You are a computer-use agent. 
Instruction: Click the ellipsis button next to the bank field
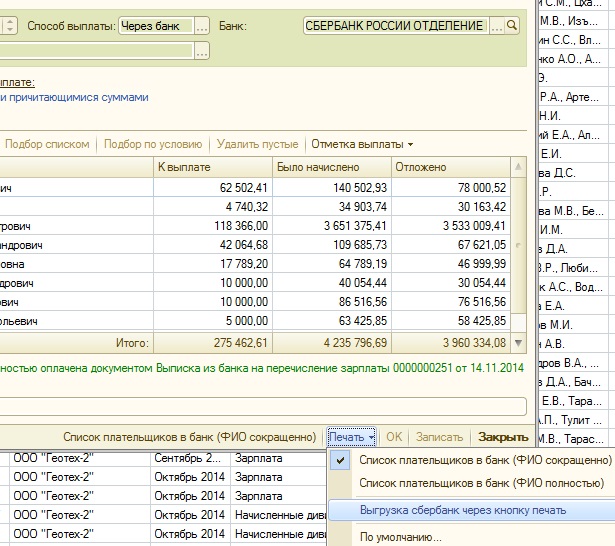(x=497, y=25)
